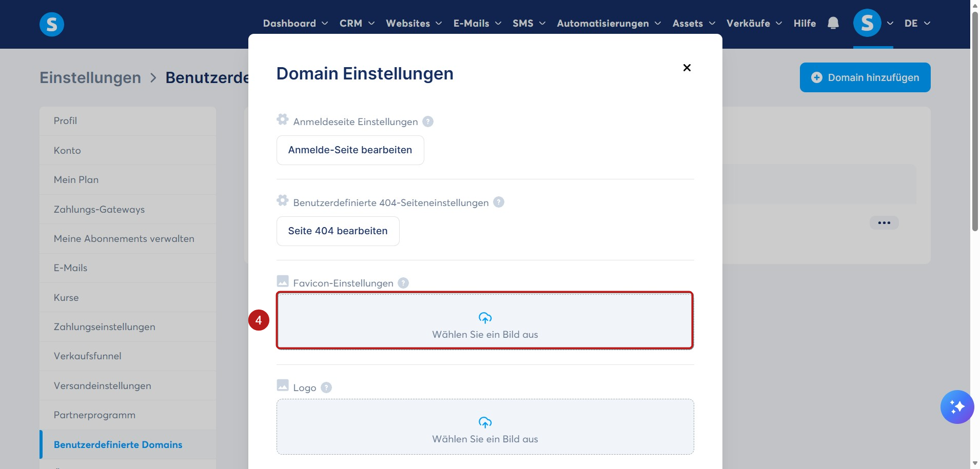Click the scrollbar up arrow
The image size is (980, 469).
click(x=975, y=5)
